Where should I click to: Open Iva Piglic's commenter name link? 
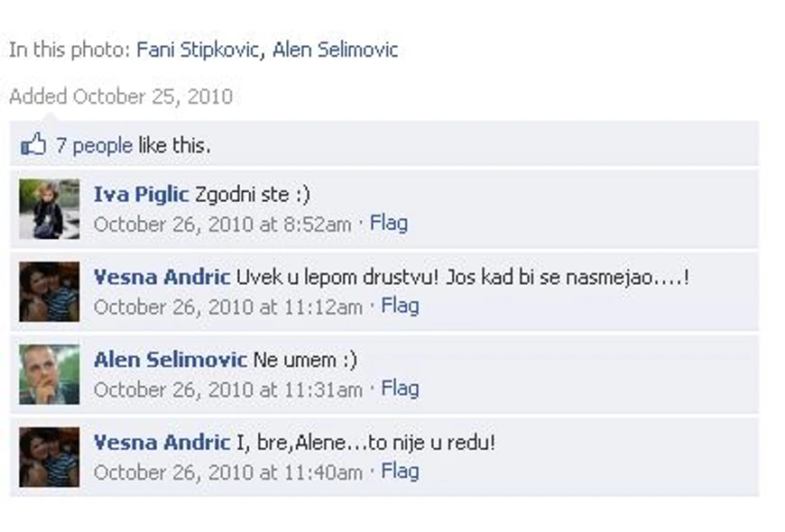coord(141,195)
